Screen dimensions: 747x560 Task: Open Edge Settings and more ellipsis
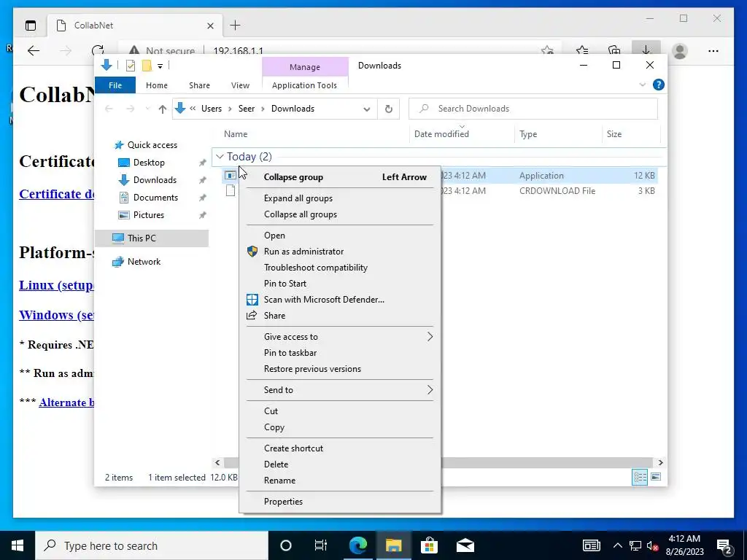pos(713,51)
